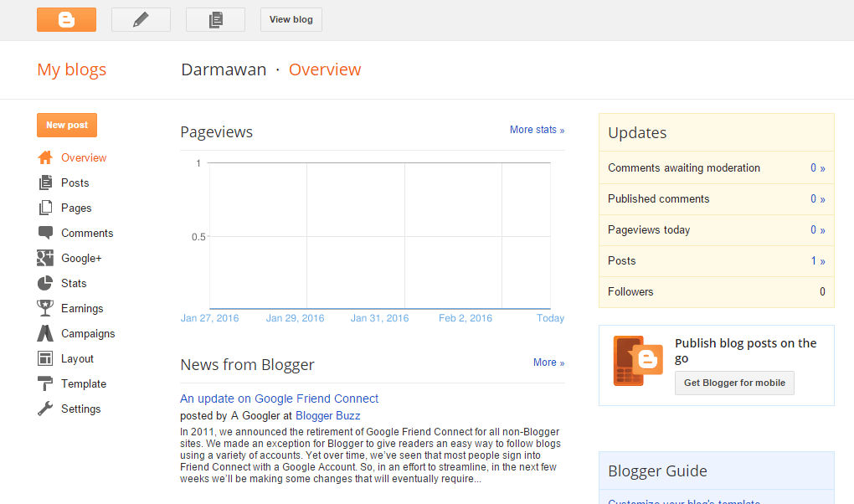Image resolution: width=854 pixels, height=504 pixels.
Task: Go to Campaigns section
Action: click(88, 333)
